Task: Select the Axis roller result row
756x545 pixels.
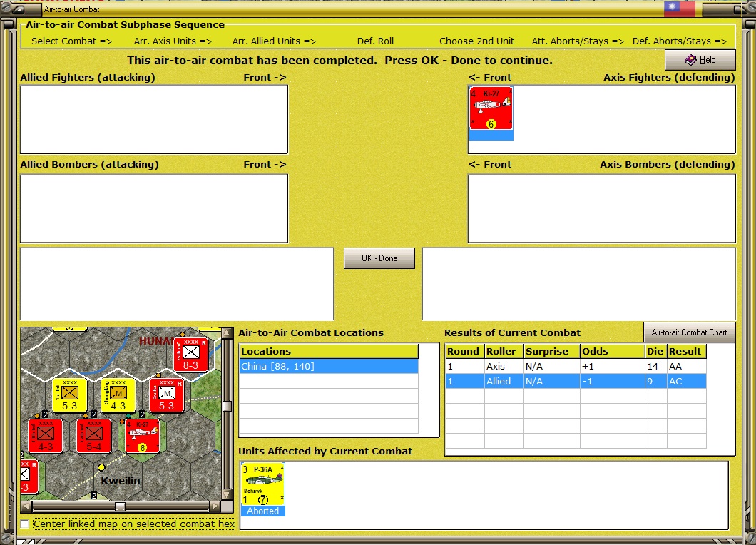Action: [576, 366]
